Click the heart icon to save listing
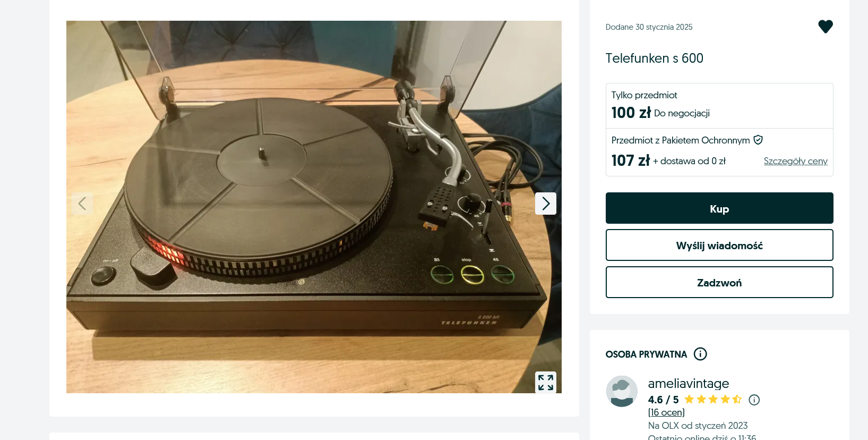This screenshot has height=440, width=868. (825, 27)
